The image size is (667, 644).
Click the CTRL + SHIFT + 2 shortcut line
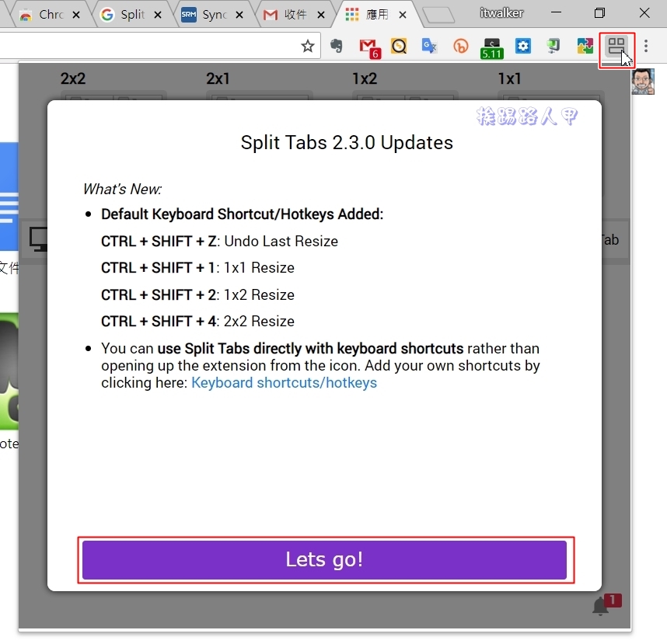click(197, 294)
